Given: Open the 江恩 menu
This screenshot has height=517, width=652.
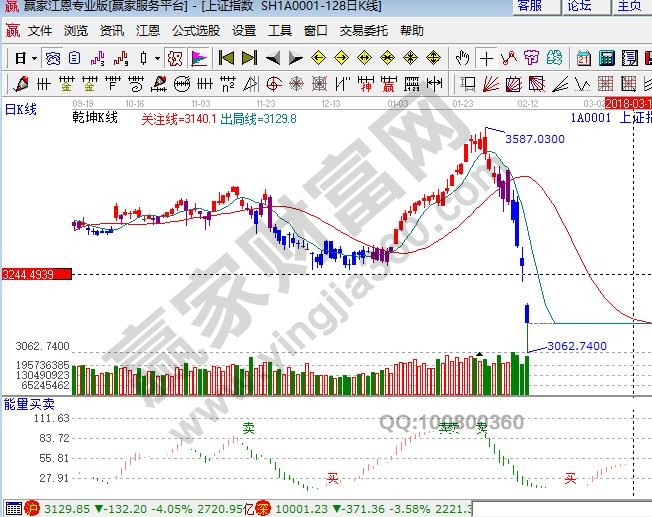Looking at the screenshot, I should [148, 31].
